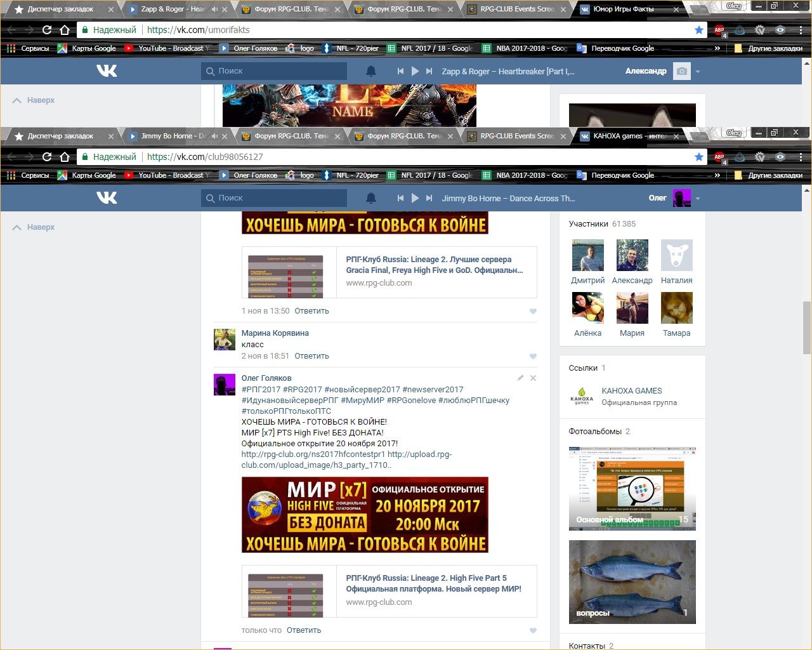
Task: Go back in the KAHOXA games browser window
Action: (x=11, y=157)
